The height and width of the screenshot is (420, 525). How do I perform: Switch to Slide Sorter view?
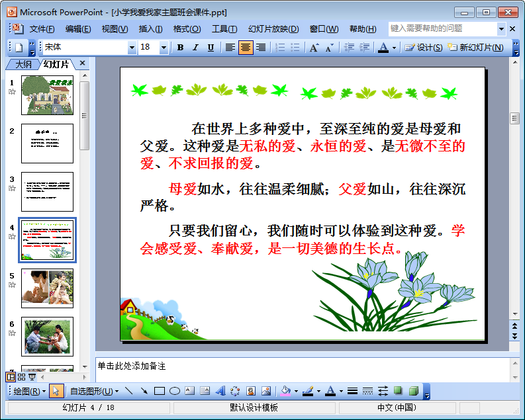pyautogui.click(x=21, y=377)
